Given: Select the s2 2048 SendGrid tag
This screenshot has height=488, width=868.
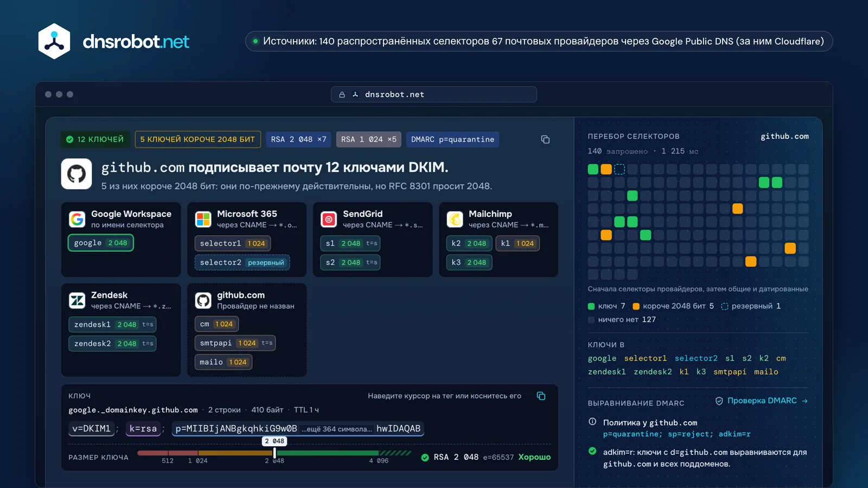Looking at the screenshot, I should (x=350, y=262).
